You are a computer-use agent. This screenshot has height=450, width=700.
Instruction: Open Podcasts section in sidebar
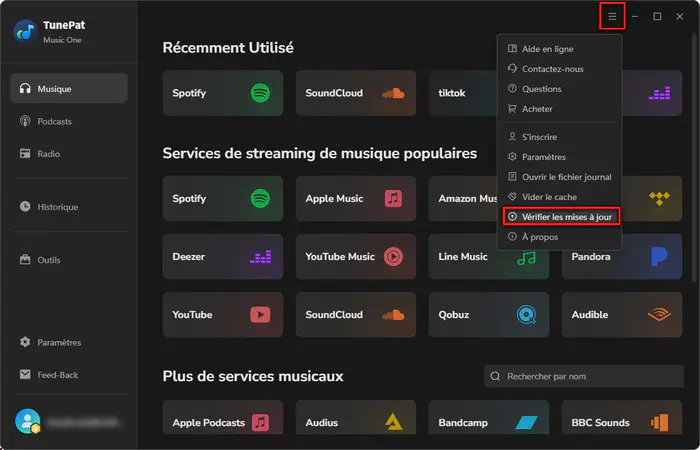[69, 121]
